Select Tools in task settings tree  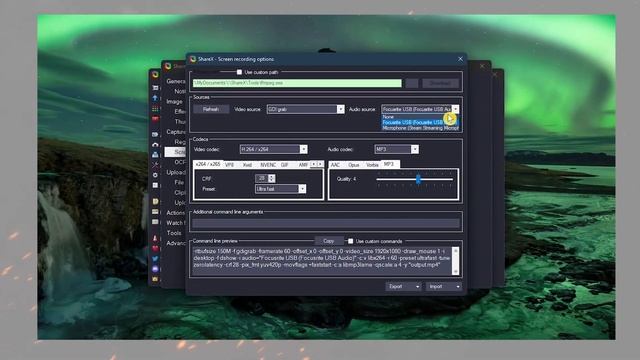point(174,233)
